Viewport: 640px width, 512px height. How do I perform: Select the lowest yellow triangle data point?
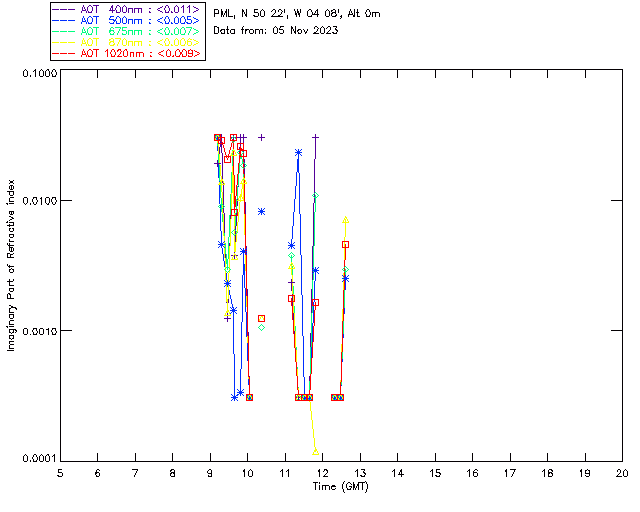coord(316,452)
